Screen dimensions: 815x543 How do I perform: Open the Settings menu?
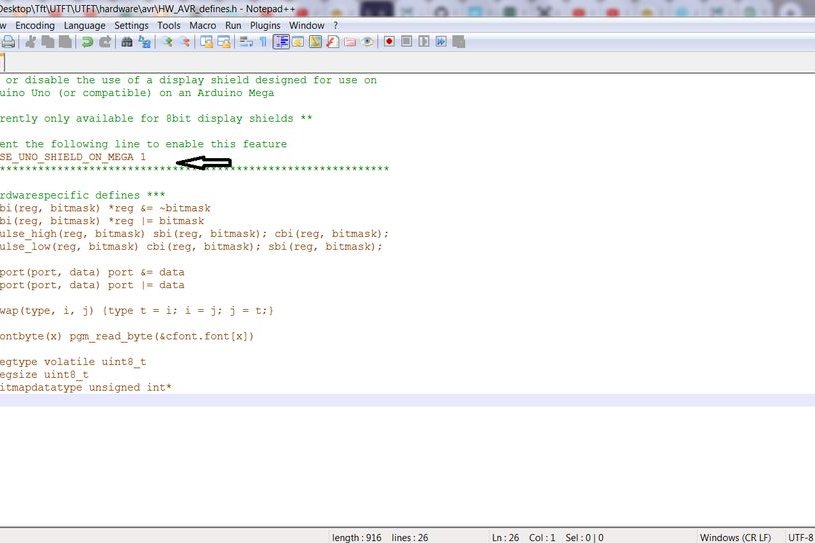pyautogui.click(x=131, y=25)
